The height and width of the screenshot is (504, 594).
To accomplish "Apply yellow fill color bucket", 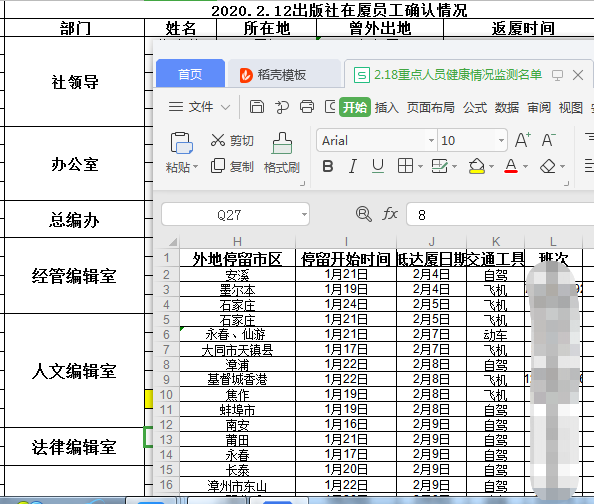I will [477, 166].
